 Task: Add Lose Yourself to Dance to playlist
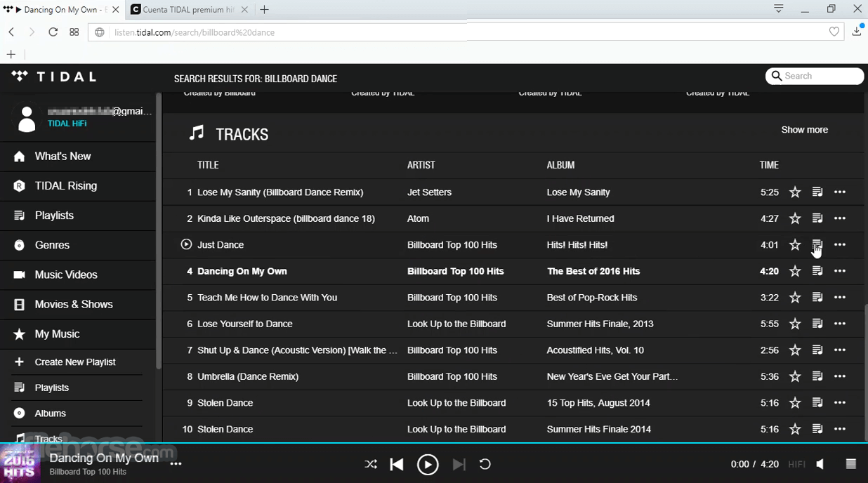817,324
